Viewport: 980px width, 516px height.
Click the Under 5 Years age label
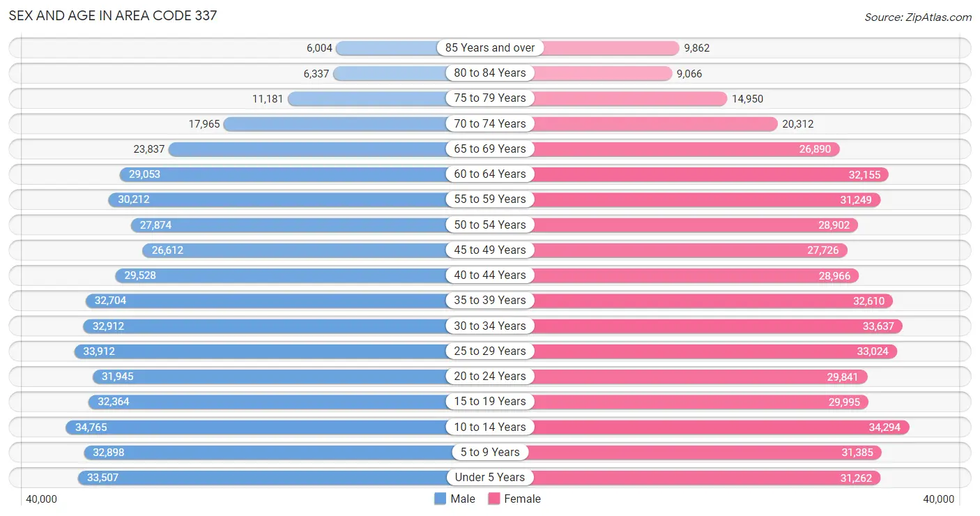(x=490, y=477)
